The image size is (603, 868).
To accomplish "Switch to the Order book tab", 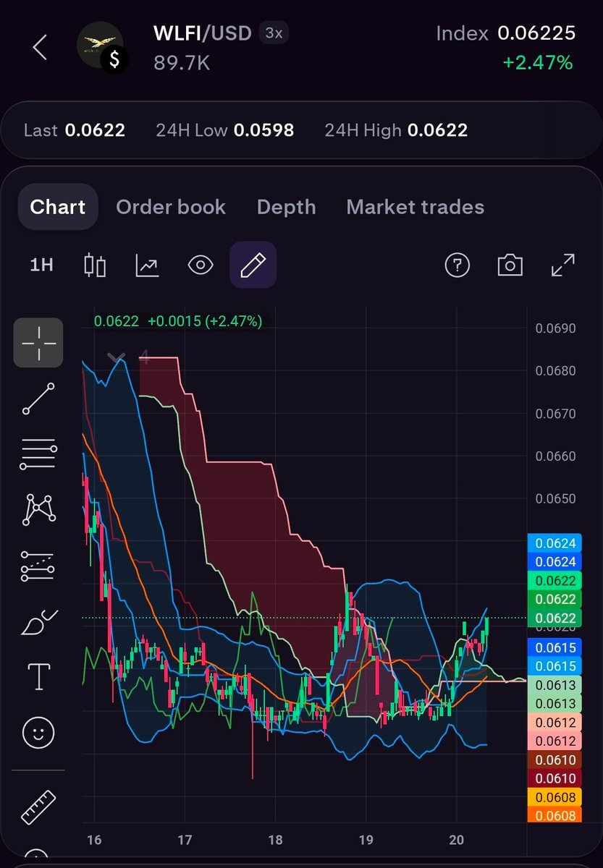I will click(x=171, y=207).
